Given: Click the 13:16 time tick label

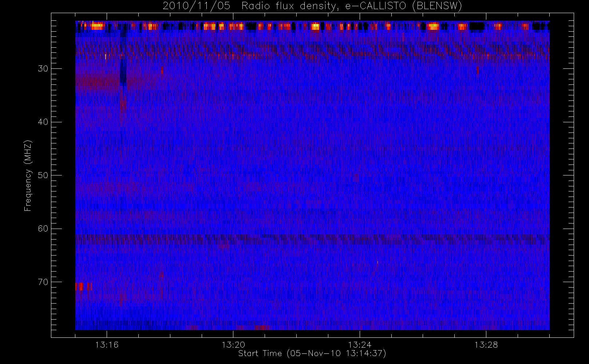Looking at the screenshot, I should click(107, 345).
